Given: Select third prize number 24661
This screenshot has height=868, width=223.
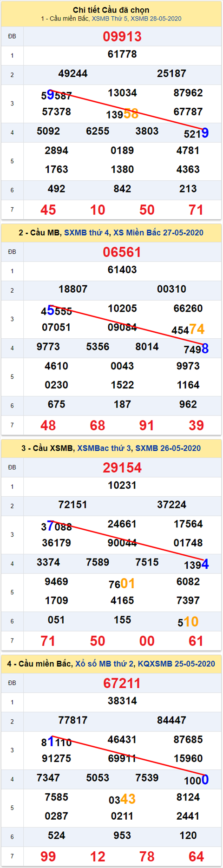Looking at the screenshot, I should click(x=122, y=524).
